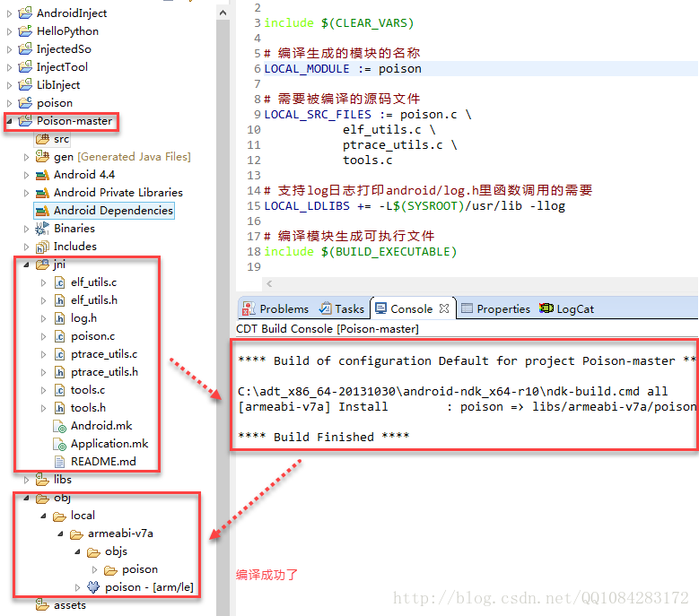Click the Properties view icon

click(467, 308)
